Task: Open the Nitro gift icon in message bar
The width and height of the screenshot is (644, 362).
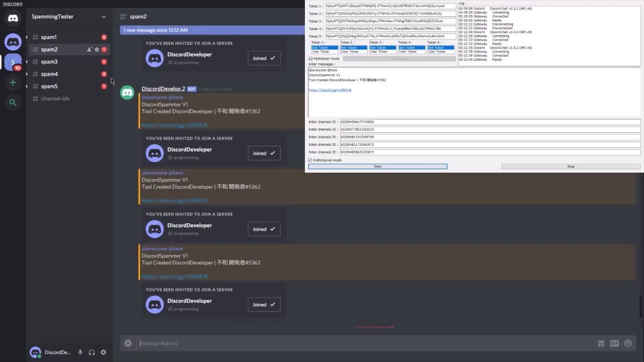Action: point(601,343)
